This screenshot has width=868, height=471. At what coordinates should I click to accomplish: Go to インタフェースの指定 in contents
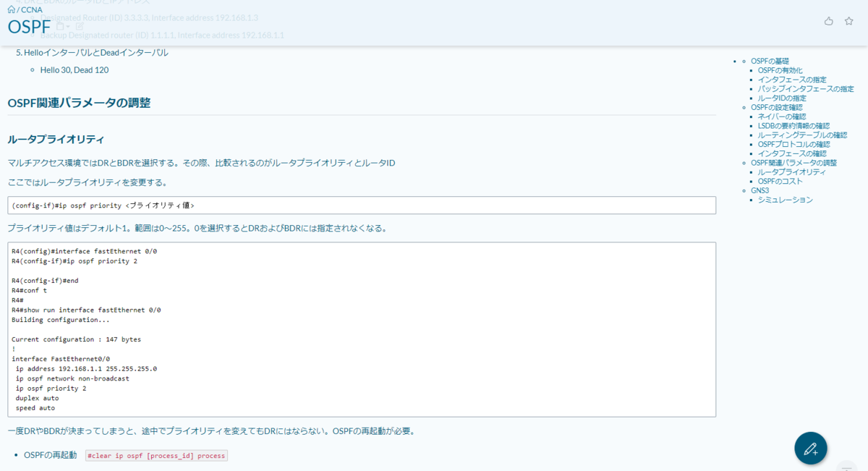(792, 80)
